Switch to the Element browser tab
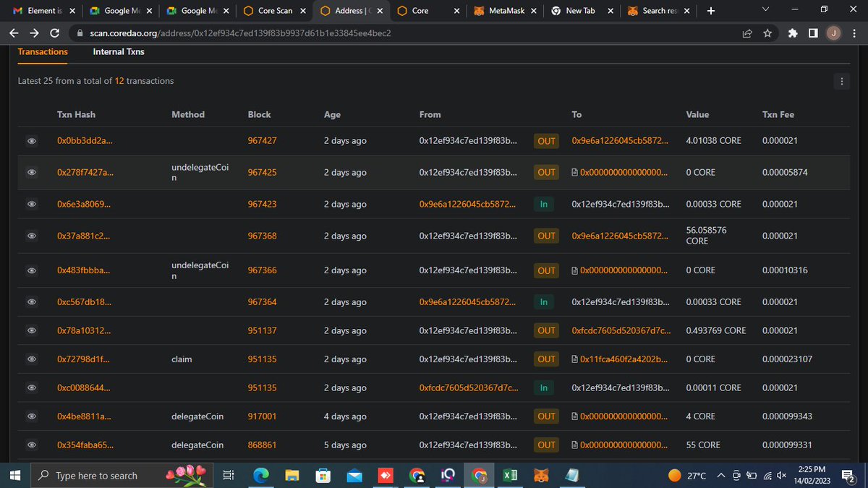 [45, 11]
